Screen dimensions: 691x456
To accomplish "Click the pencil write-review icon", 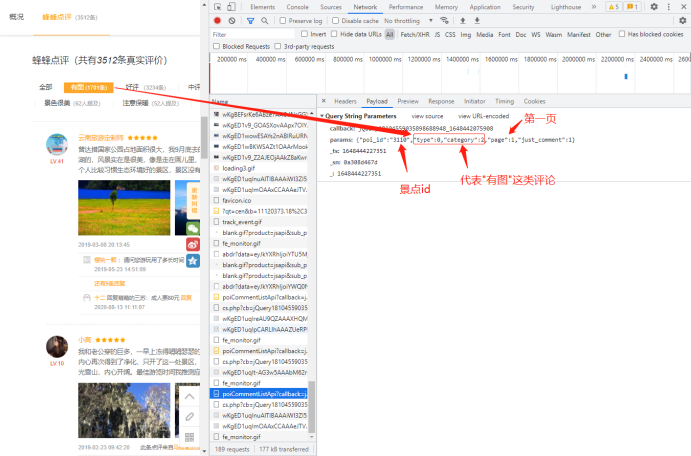I will [x=189, y=417].
